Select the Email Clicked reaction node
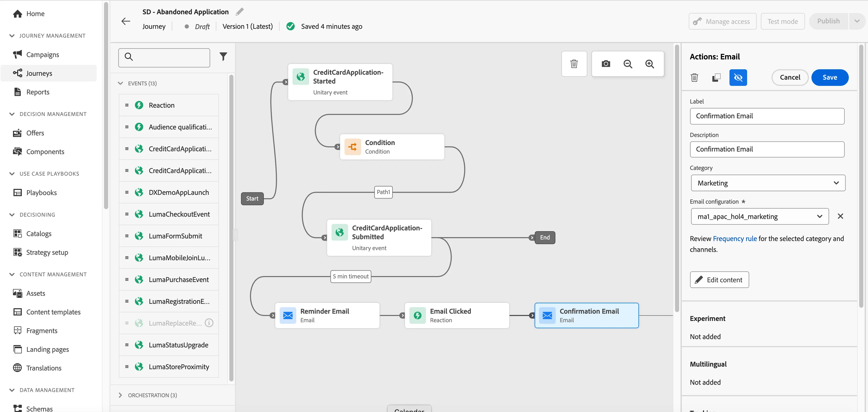This screenshot has height=412, width=868. point(457,315)
